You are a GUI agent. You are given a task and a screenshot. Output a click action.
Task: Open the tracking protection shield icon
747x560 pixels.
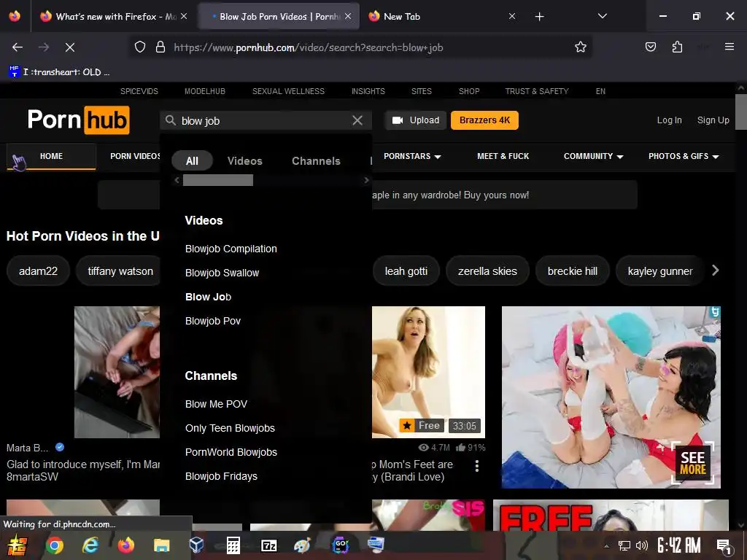click(139, 47)
